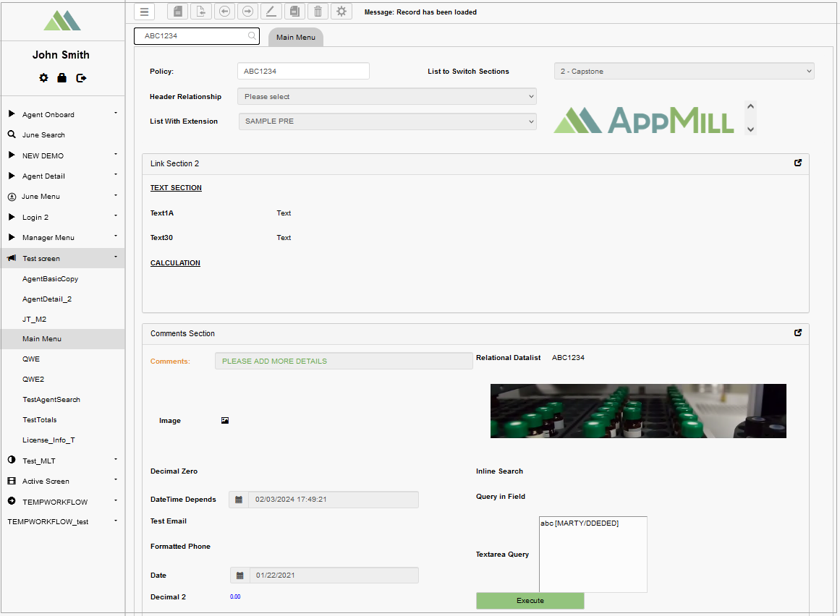Screen dimensions: 840x616
Task: Open user settings gear under John Smith
Action: pos(43,78)
